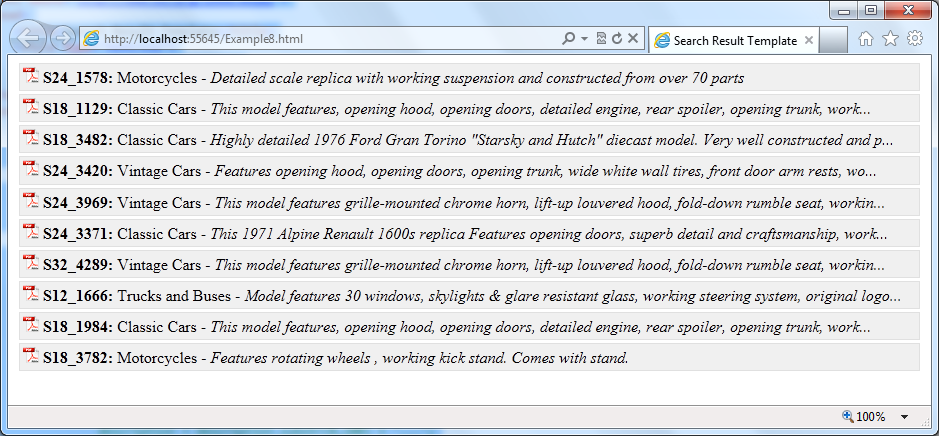
Task: Stop loading with the X in address bar
Action: tap(632, 40)
